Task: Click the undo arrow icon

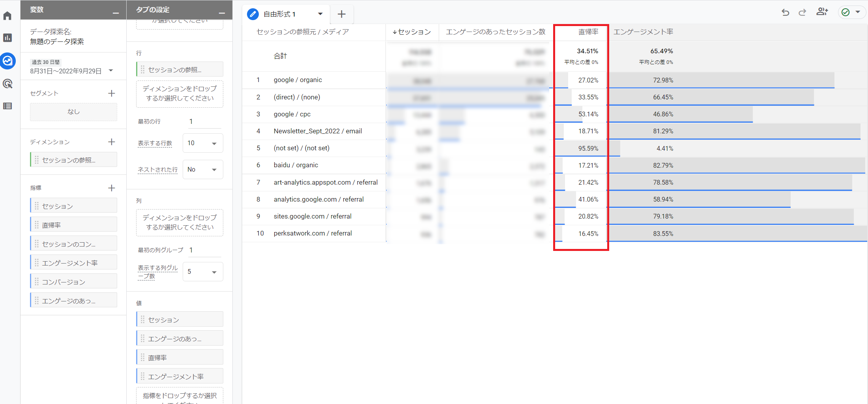Action: tap(785, 13)
